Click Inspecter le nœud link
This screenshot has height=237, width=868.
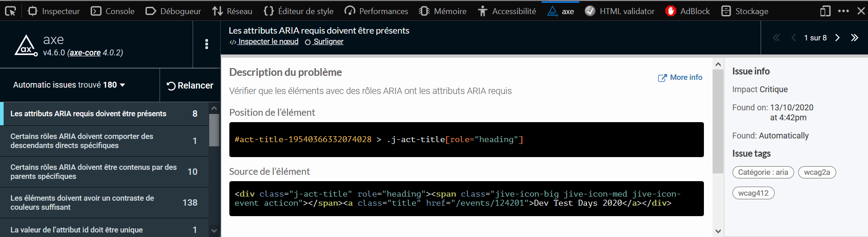tap(264, 42)
